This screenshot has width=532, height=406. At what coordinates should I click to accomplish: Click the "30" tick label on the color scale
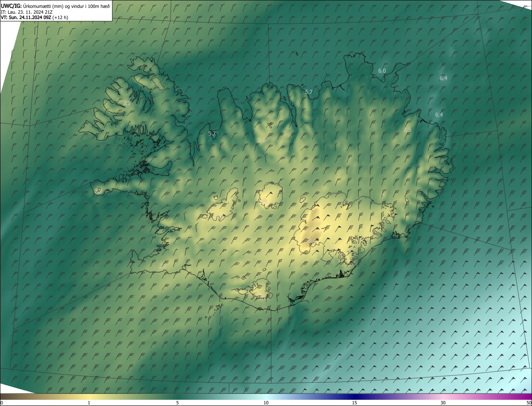443,403
